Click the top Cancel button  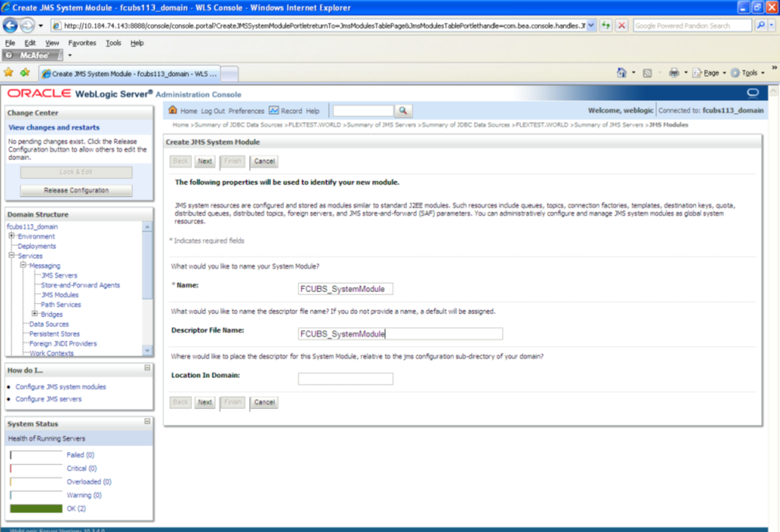264,161
